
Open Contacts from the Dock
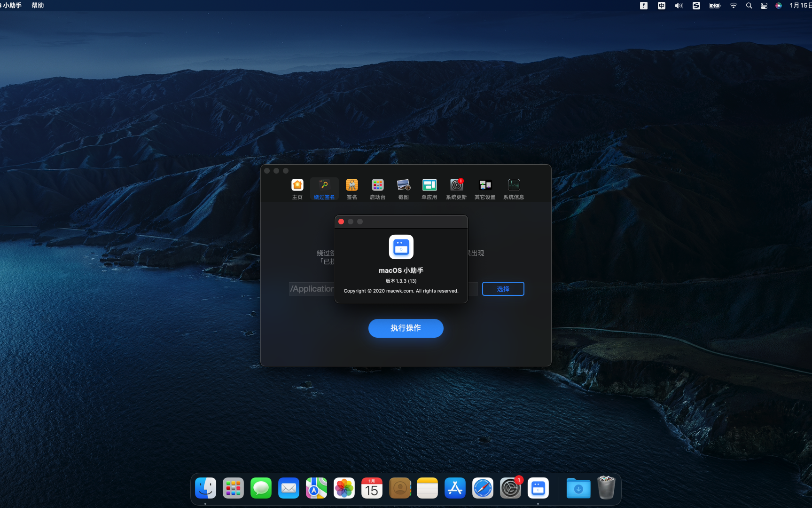(399, 489)
